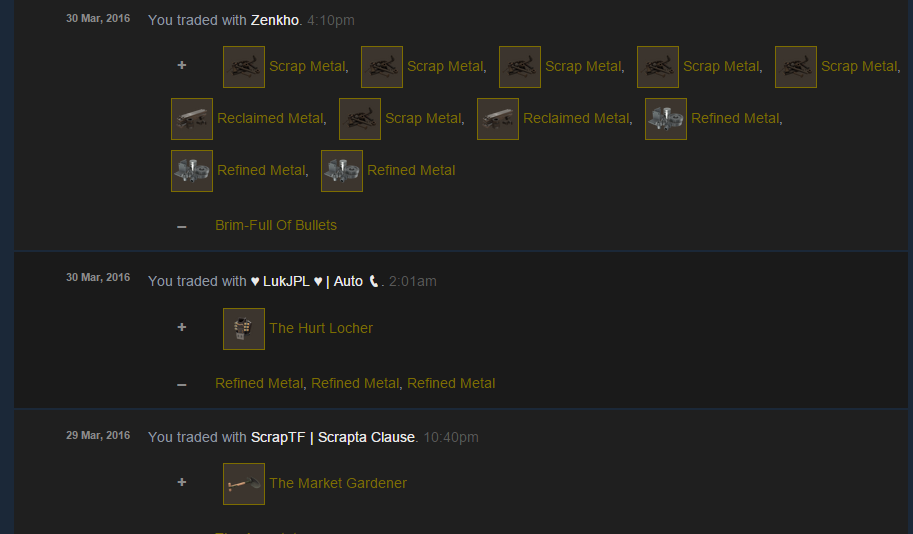Image resolution: width=913 pixels, height=534 pixels.
Task: Click The Market Gardener item name
Action: tap(338, 483)
